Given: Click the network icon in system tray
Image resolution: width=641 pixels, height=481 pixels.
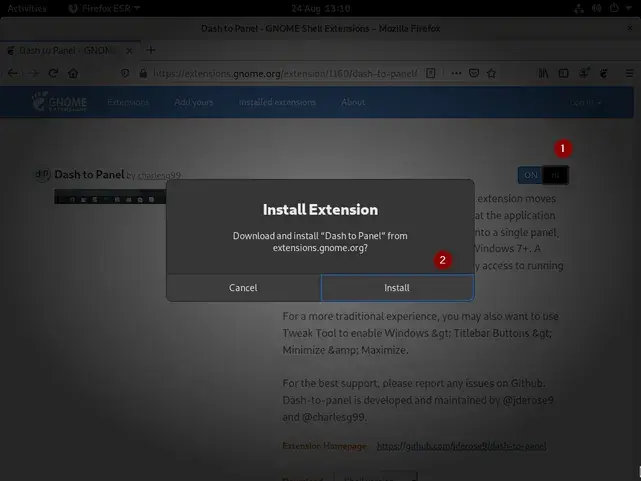Looking at the screenshot, I should [579, 9].
